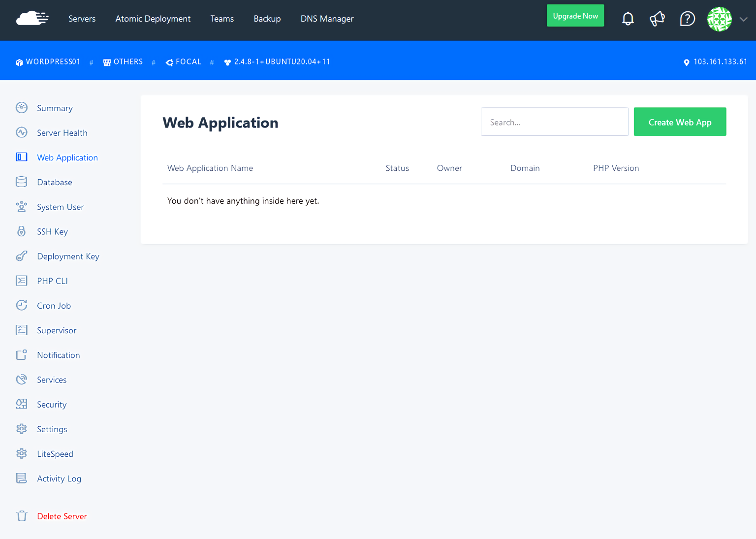
Task: Click the server location pin near the IP
Action: [687, 62]
